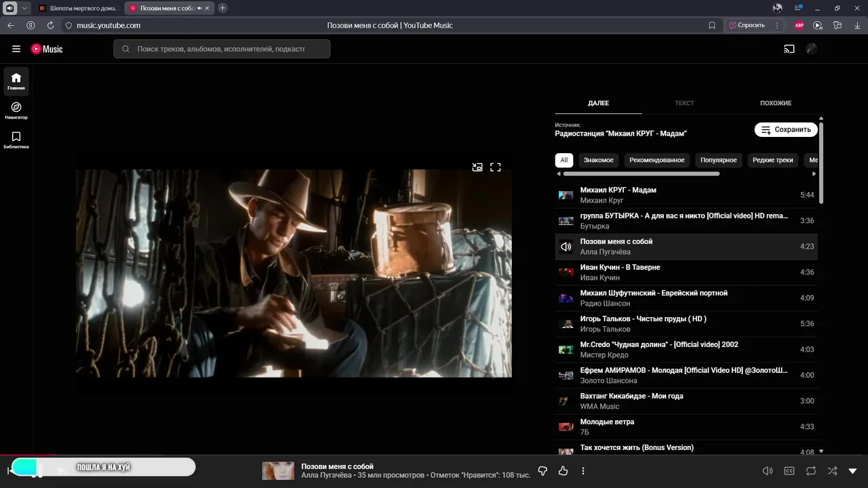Click the Cast to device icon
Viewport: 868px width, 488px height.
tap(789, 49)
